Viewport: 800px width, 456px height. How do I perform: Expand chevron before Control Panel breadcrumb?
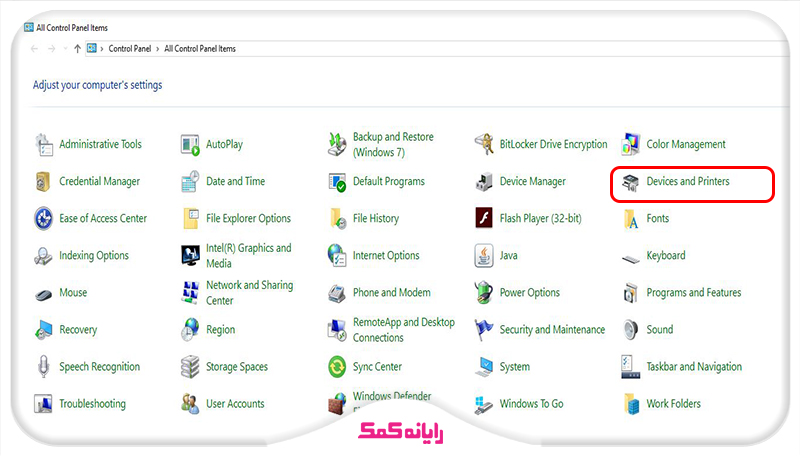pyautogui.click(x=102, y=49)
